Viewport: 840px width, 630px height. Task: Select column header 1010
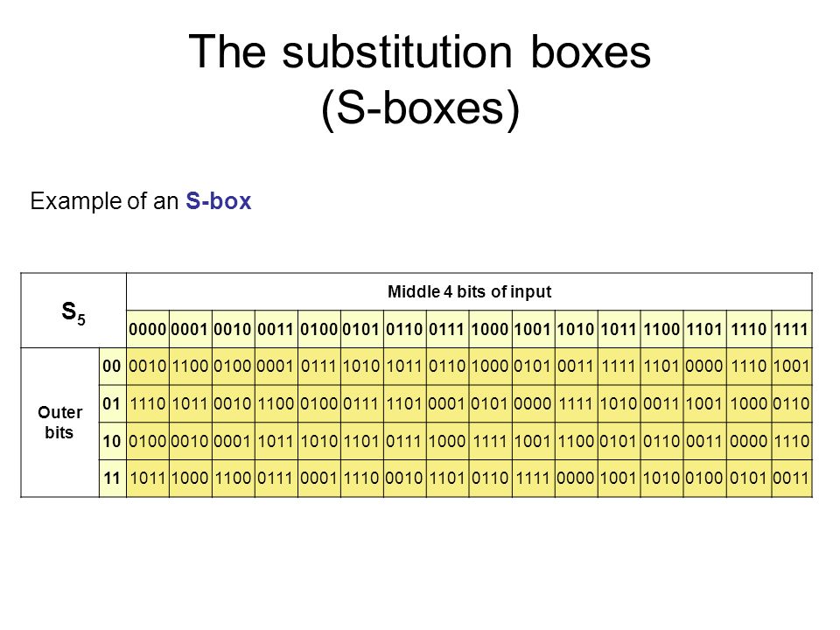click(x=577, y=329)
